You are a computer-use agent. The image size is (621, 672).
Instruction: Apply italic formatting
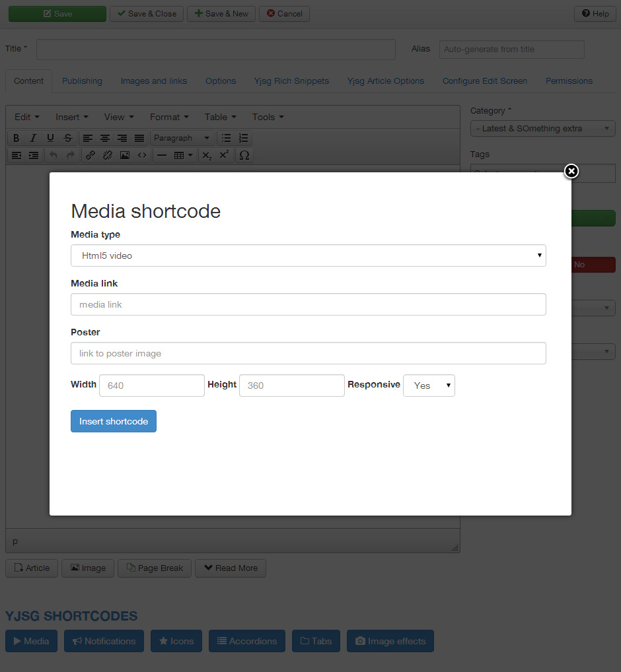33,138
